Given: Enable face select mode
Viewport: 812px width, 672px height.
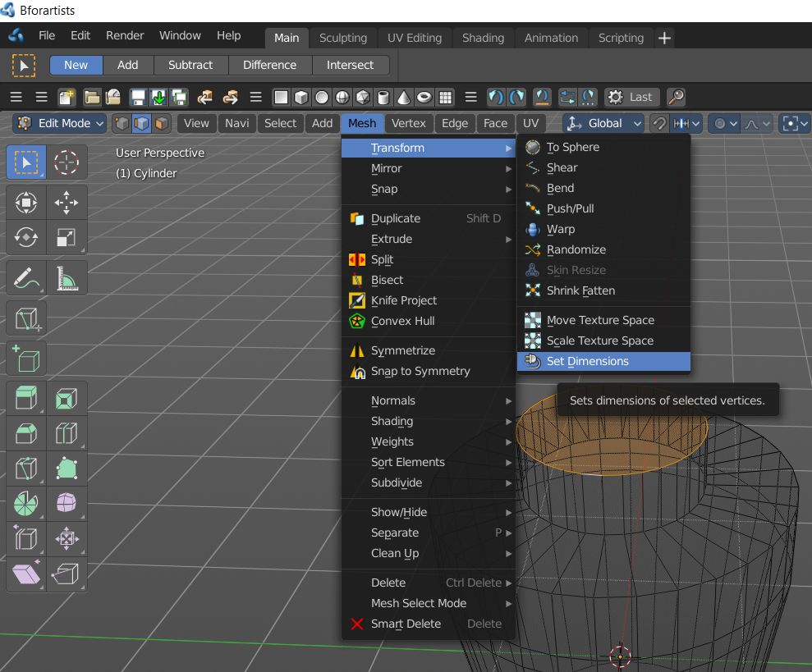Looking at the screenshot, I should (162, 124).
